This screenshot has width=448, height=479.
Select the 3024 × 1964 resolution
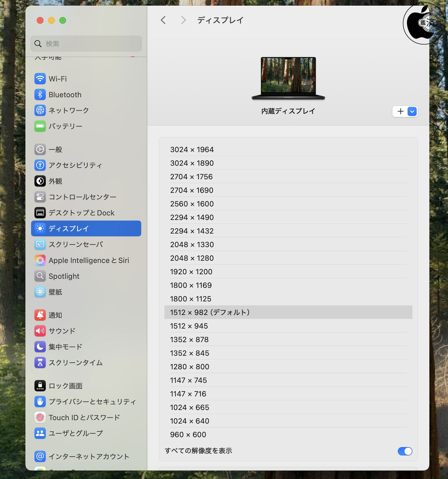tap(192, 149)
